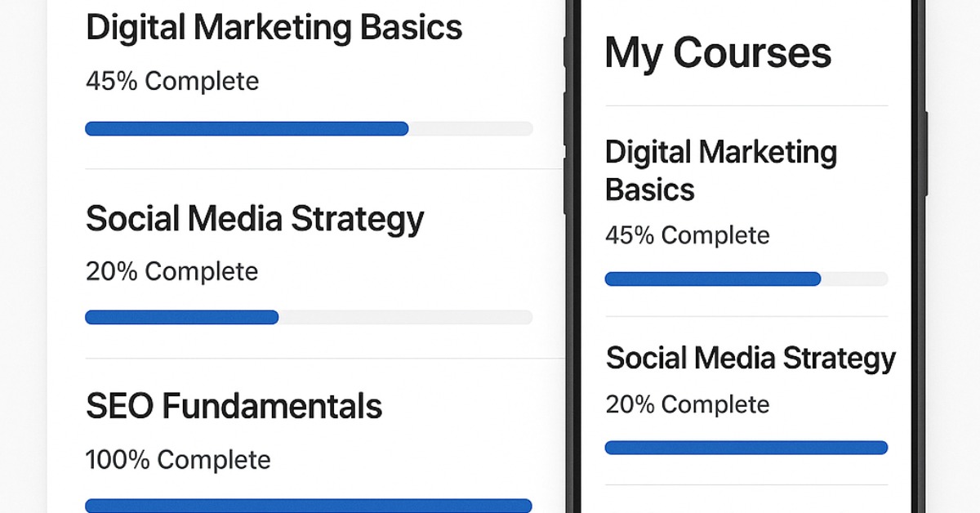
Task: Click the SEO Fundamentals full progress bar
Action: pyautogui.click(x=309, y=506)
